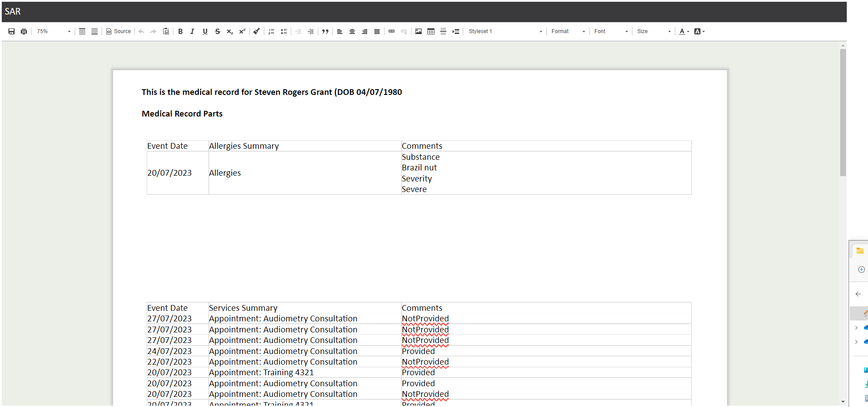The width and height of the screenshot is (868, 407).
Task: Click the Format Painter brush icon
Action: tap(256, 31)
